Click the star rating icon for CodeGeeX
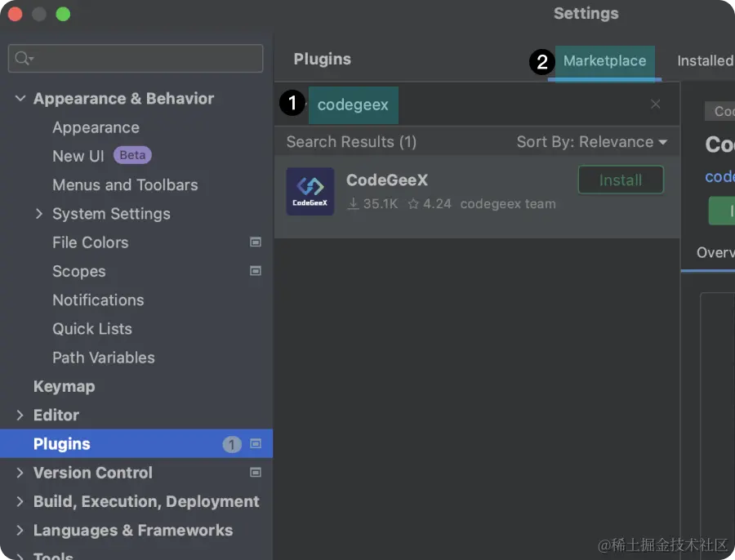The width and height of the screenshot is (735, 560). point(413,204)
